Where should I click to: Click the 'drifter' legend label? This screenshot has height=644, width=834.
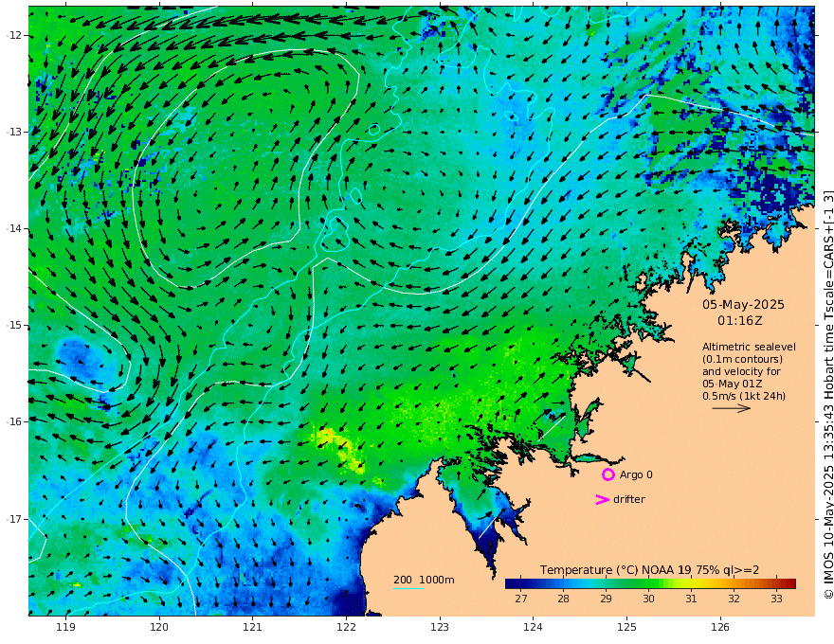coord(628,499)
